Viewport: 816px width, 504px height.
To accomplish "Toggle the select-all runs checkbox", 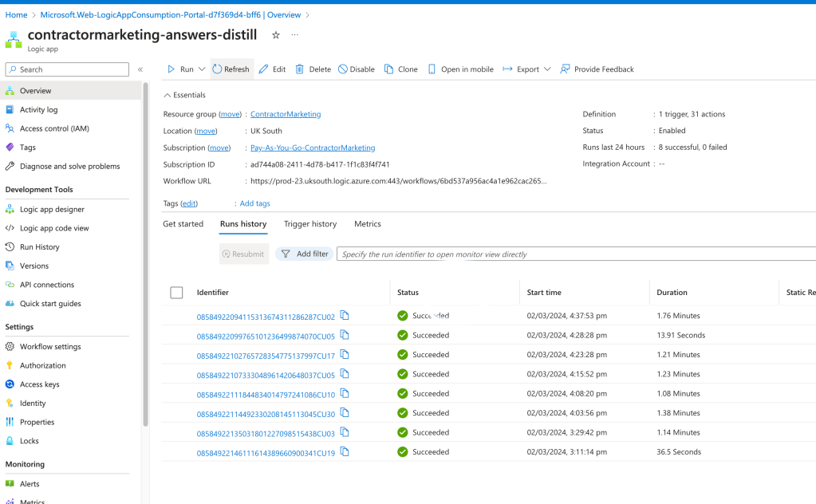I will click(x=176, y=293).
